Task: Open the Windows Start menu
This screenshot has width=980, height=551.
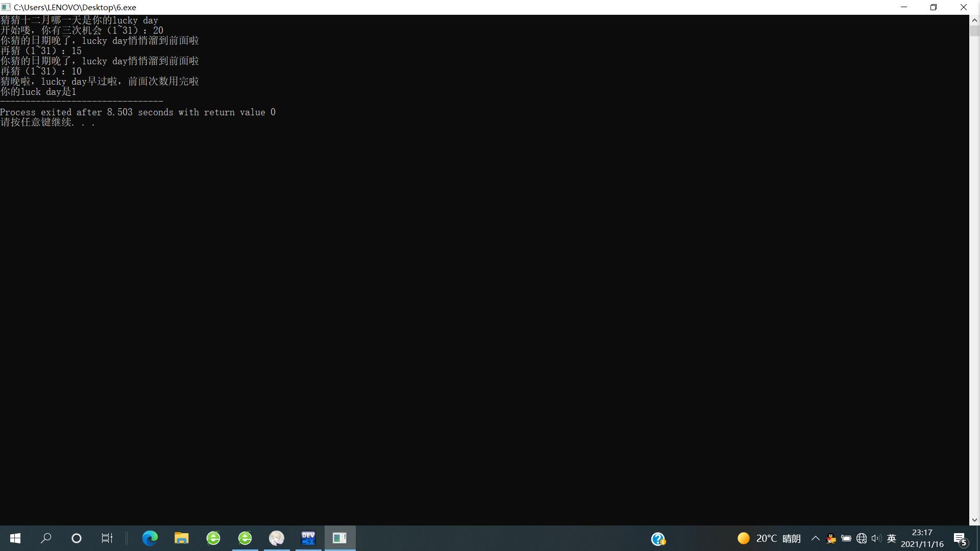Action: pos(15,538)
